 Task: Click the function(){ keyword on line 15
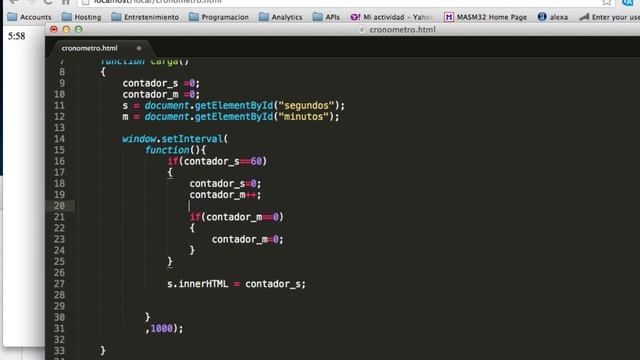pos(176,150)
